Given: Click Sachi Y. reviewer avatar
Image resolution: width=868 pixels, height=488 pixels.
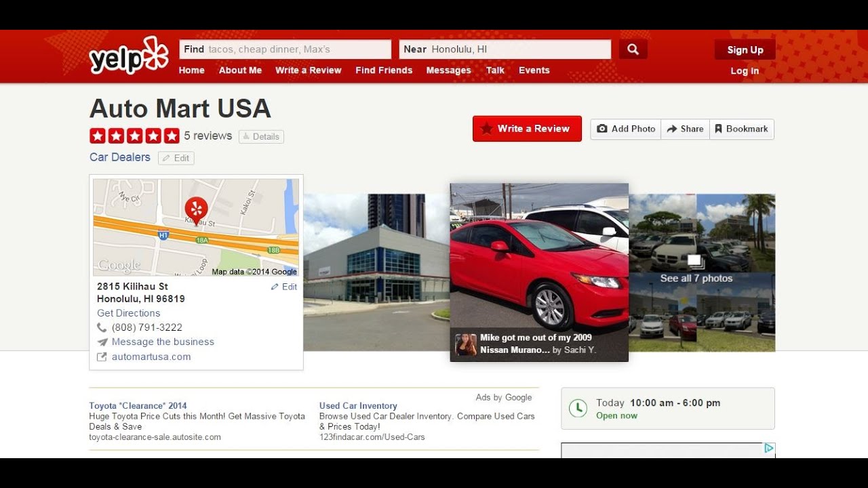Looking at the screenshot, I should click(x=466, y=344).
